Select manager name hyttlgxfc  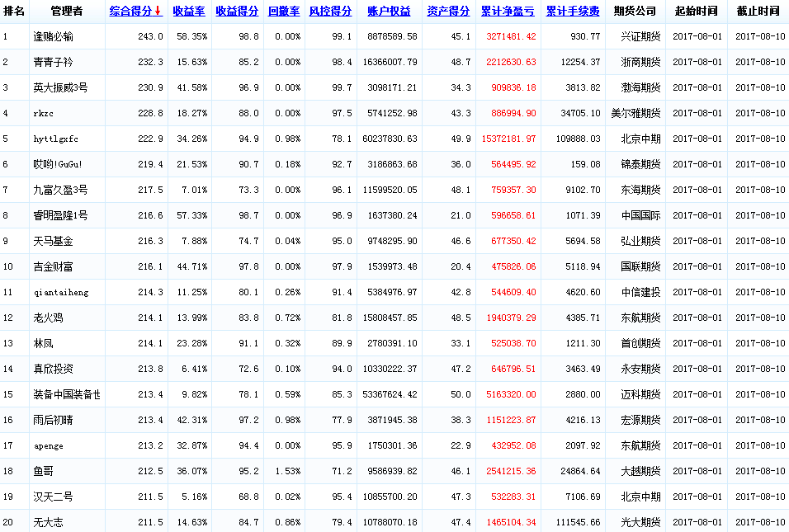coord(56,139)
